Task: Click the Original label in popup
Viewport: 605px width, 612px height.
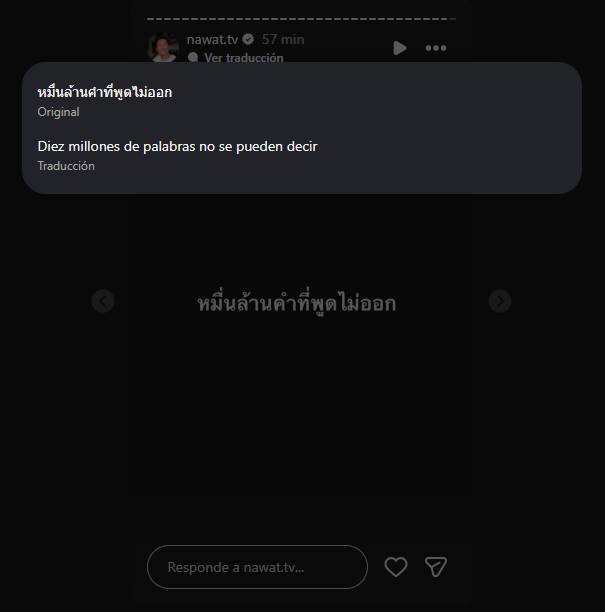Action: click(59, 112)
